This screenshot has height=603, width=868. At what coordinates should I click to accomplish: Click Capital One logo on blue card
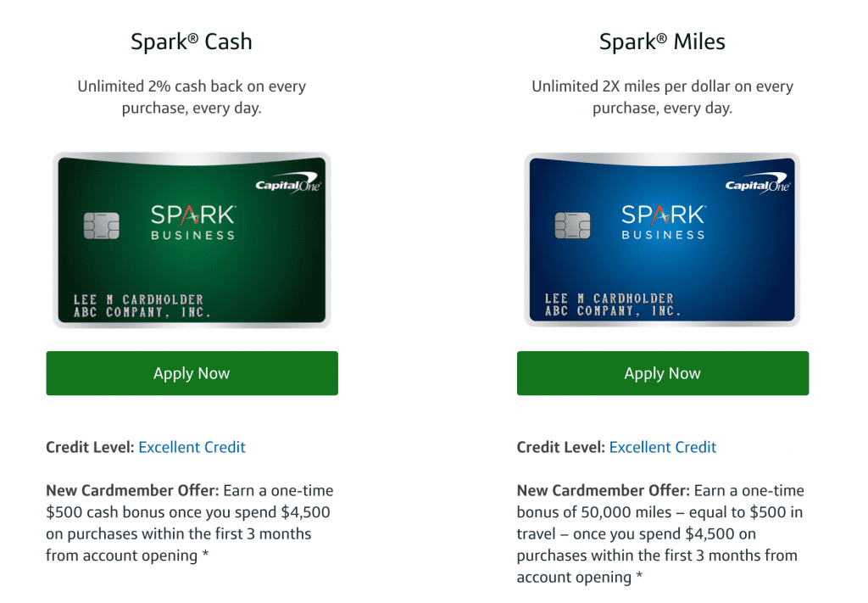point(758,186)
